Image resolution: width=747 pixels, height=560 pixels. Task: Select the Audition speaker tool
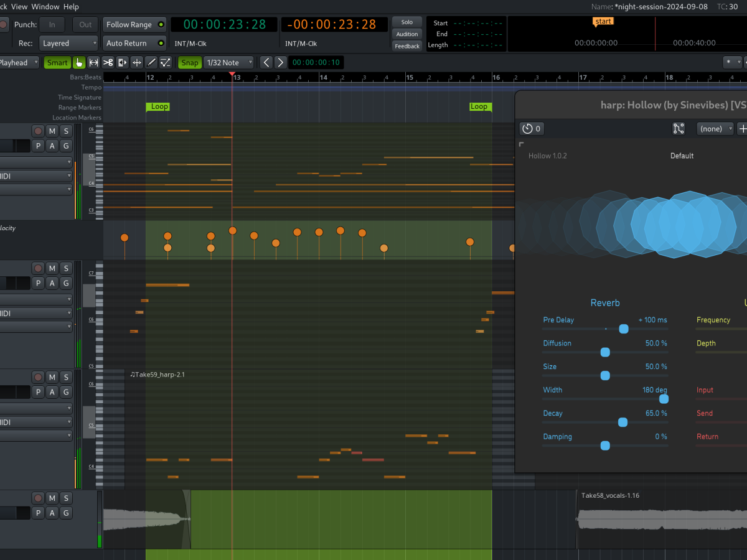coord(123,62)
